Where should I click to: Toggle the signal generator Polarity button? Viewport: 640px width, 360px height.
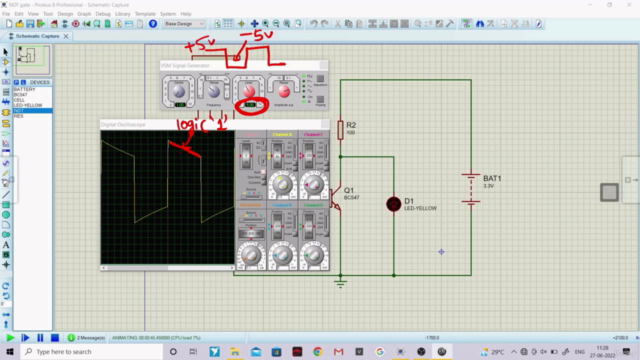coord(320,99)
